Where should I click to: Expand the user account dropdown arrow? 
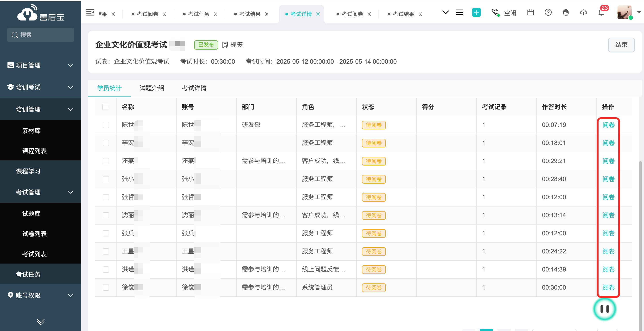[x=639, y=12]
